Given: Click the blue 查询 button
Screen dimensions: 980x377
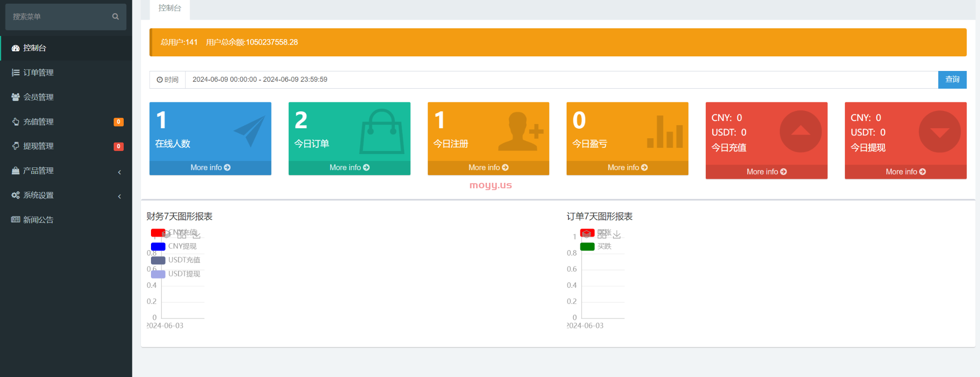Looking at the screenshot, I should pos(952,80).
